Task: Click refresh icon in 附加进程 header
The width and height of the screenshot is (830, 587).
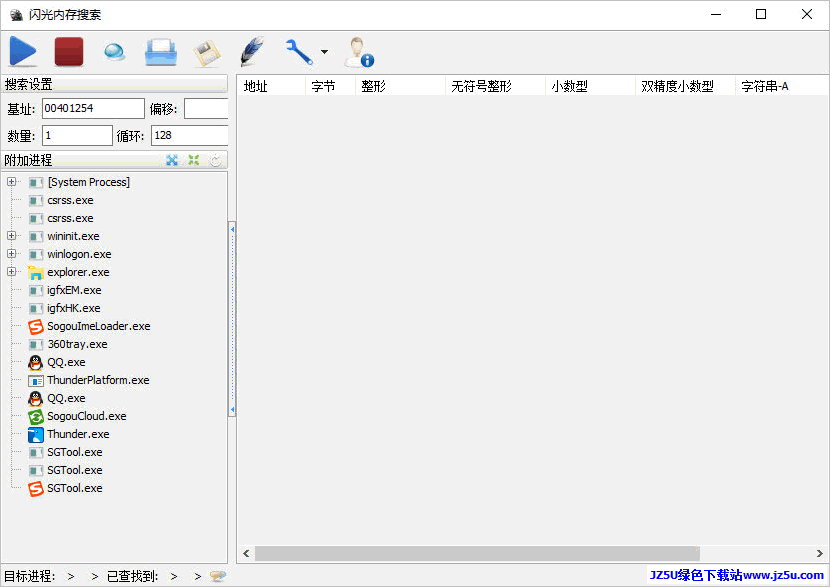Action: click(215, 160)
